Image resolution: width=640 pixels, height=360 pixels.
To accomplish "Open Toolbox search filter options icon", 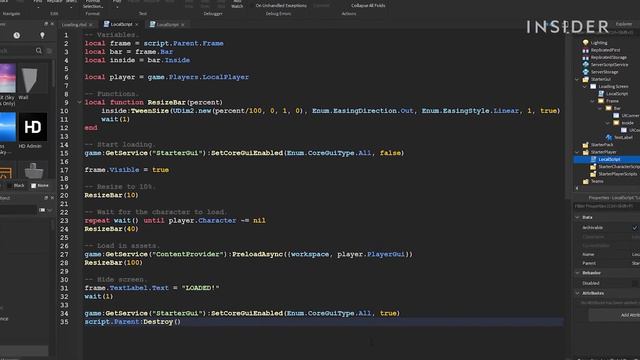I will [49, 51].
